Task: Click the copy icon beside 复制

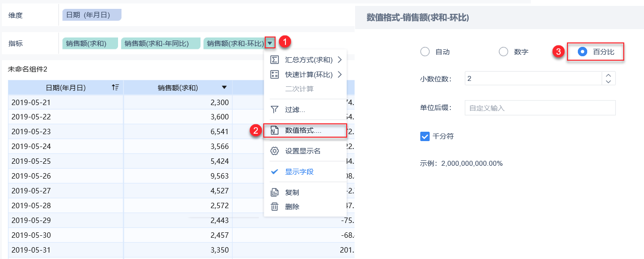Action: (275, 192)
